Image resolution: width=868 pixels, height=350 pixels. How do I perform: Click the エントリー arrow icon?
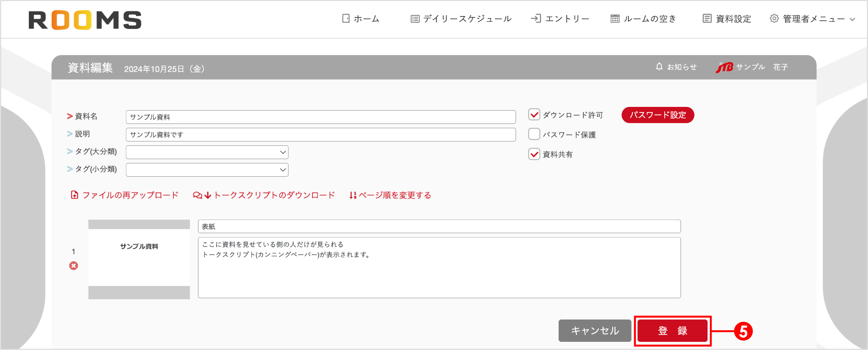pos(536,19)
